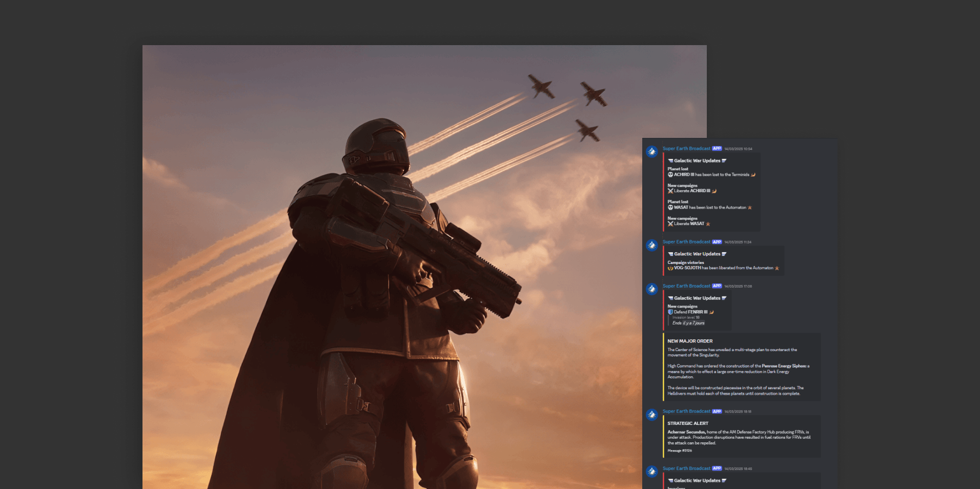Click the Automaton icon after 'liberated from the Automaton'
Viewport: 980px width, 489px height.
point(777,268)
